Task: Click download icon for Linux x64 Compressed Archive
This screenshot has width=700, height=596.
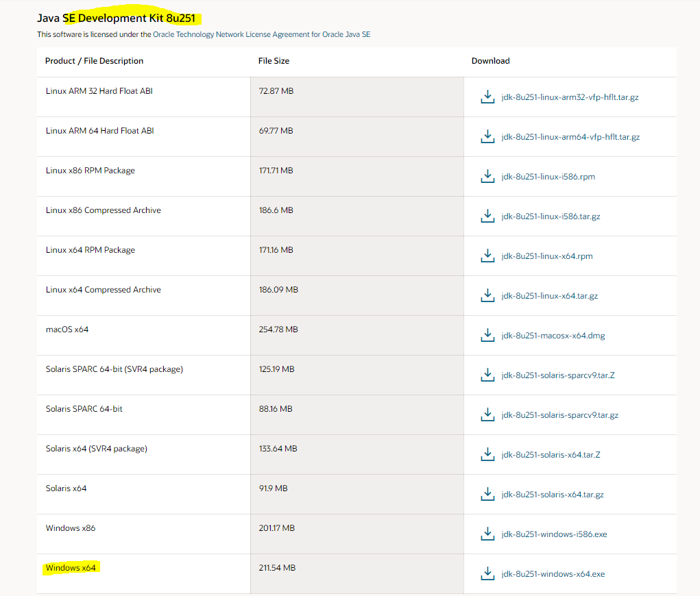Action: click(487, 295)
